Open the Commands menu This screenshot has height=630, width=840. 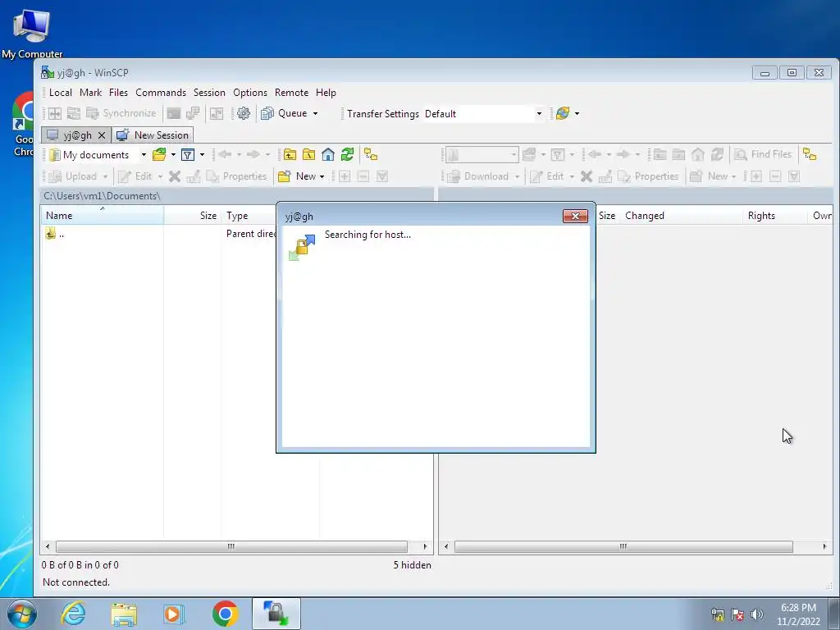(x=161, y=93)
